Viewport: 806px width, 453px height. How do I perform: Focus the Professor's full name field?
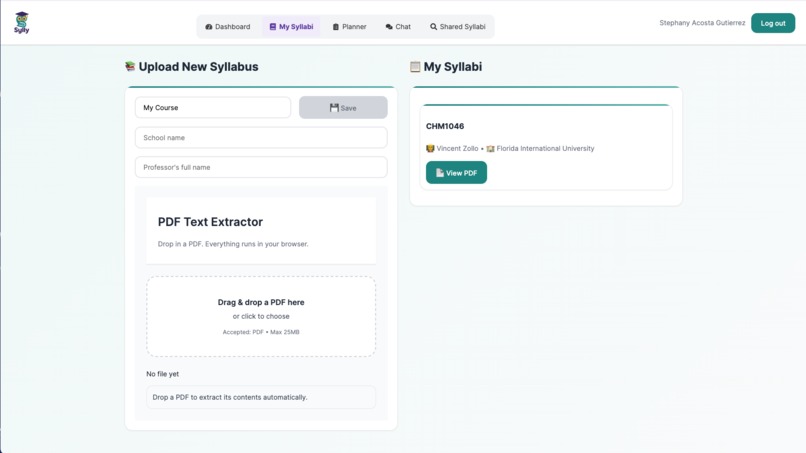[x=261, y=167]
